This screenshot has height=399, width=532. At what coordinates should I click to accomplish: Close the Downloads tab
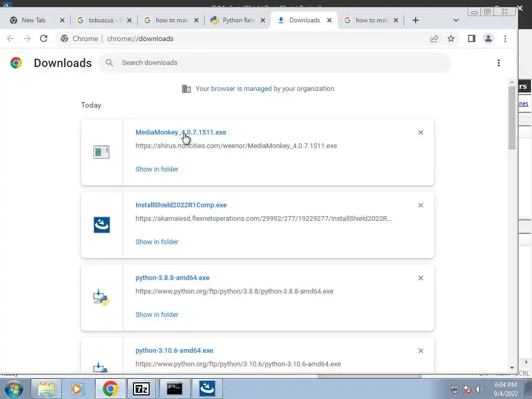[x=329, y=20]
